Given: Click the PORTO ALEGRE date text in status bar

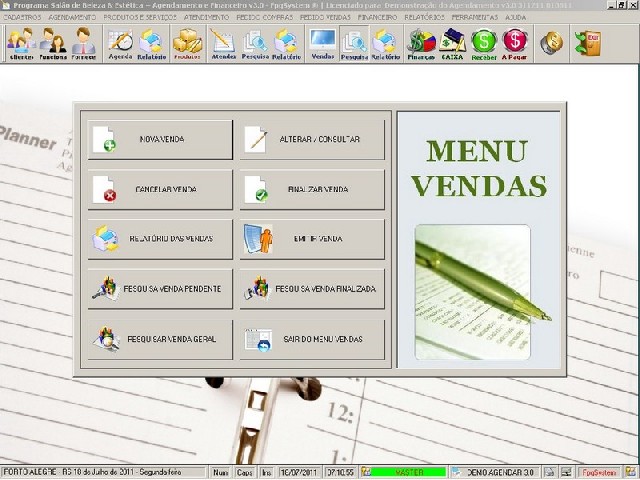Looking at the screenshot, I should pos(92,472).
